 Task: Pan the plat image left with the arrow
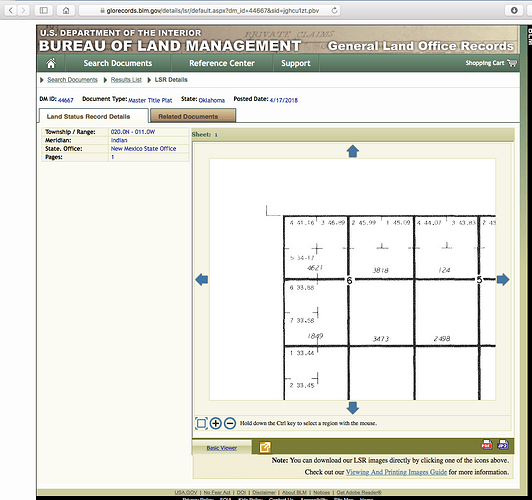tap(202, 280)
